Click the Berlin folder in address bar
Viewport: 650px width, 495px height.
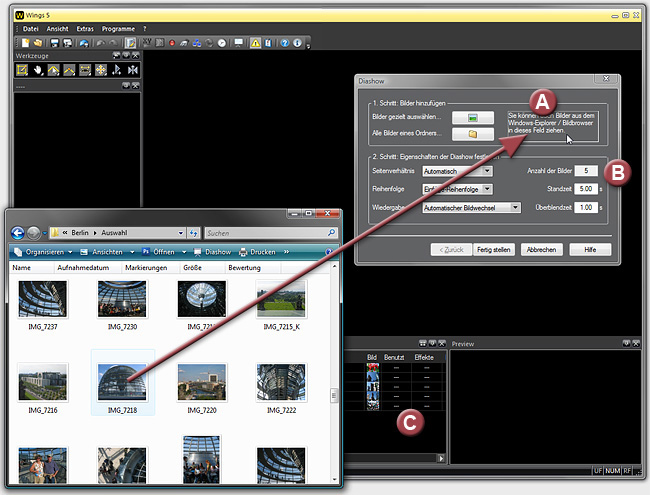[80, 233]
